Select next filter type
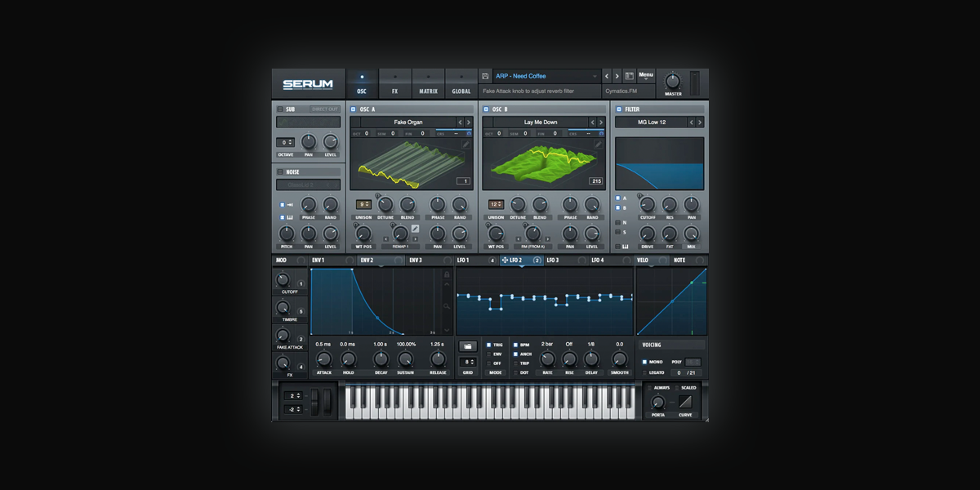Screen dimensions: 980x490 pyautogui.click(x=700, y=122)
